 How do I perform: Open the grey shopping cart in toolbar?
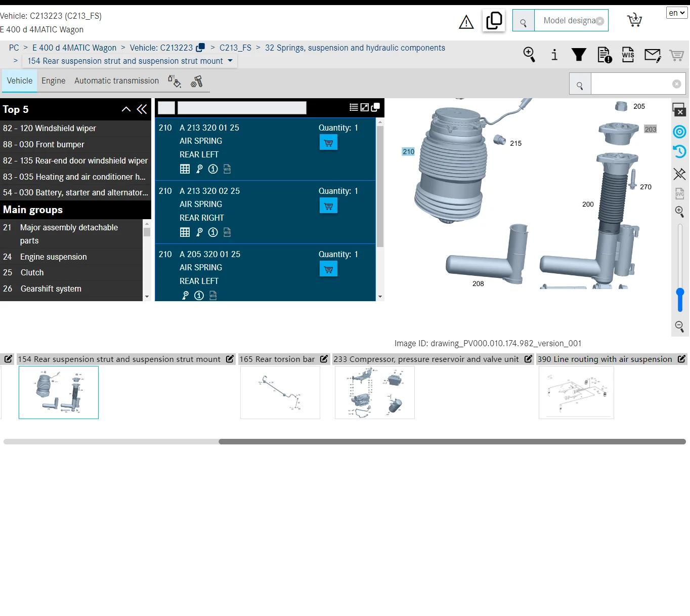pos(676,55)
